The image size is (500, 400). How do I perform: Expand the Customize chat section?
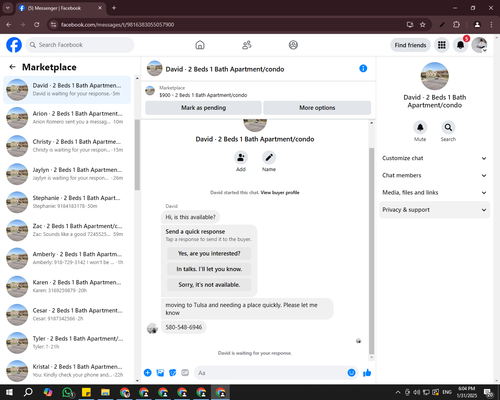coord(435,158)
